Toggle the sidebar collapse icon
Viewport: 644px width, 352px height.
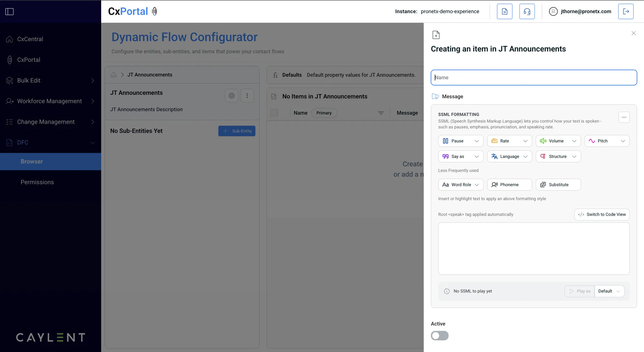(10, 12)
